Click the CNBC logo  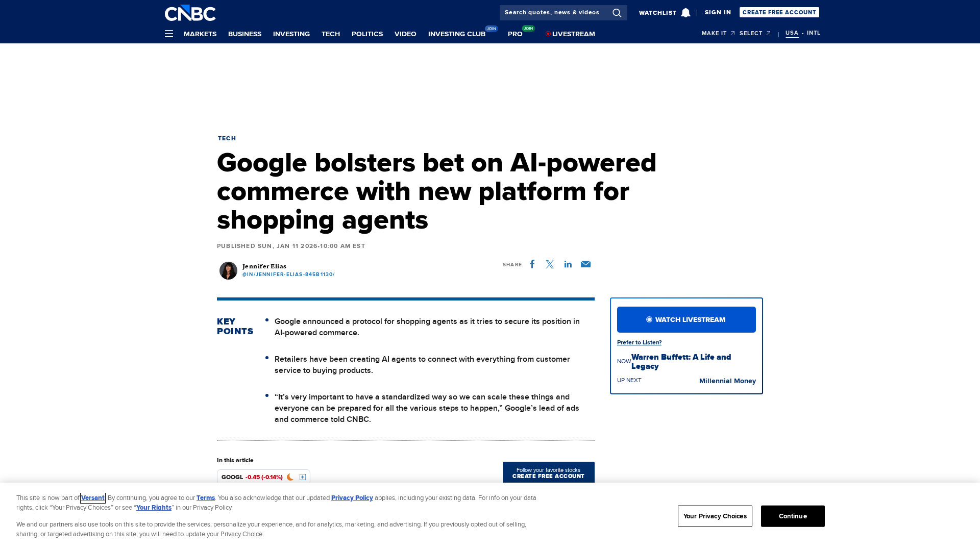pyautogui.click(x=190, y=13)
